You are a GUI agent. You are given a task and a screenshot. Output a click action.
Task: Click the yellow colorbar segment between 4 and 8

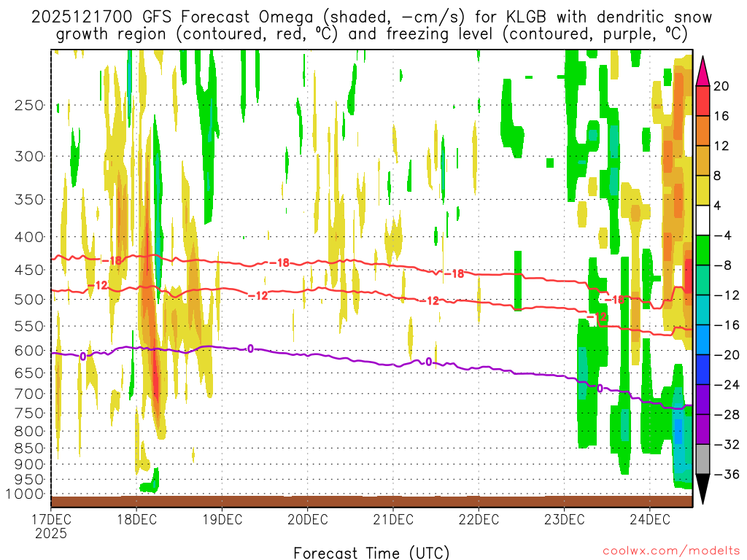click(703, 190)
